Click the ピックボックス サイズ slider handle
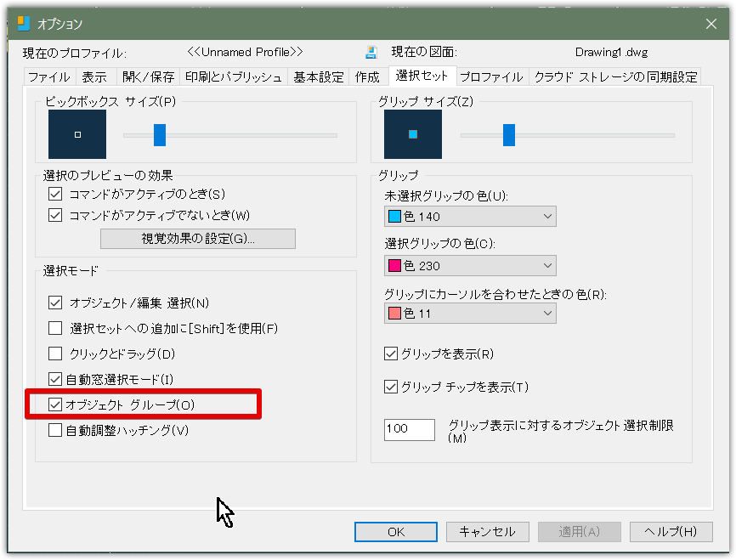The height and width of the screenshot is (560, 736). click(159, 134)
